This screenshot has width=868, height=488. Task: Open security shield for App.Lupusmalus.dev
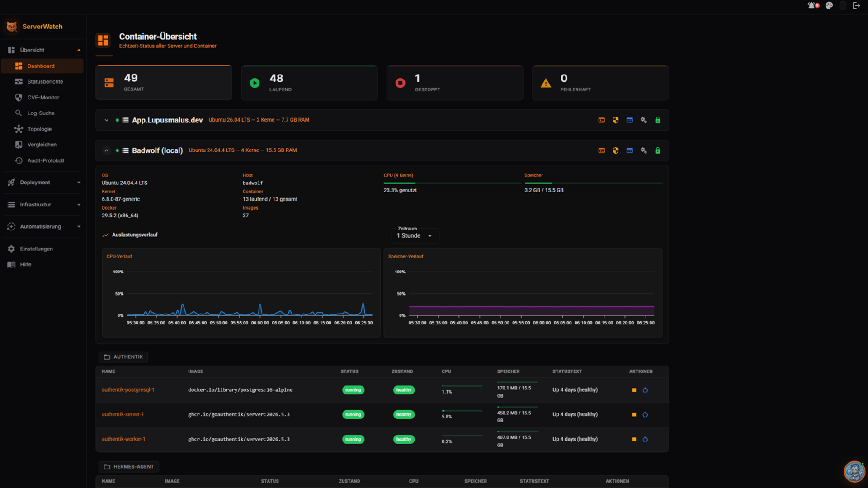pos(615,120)
